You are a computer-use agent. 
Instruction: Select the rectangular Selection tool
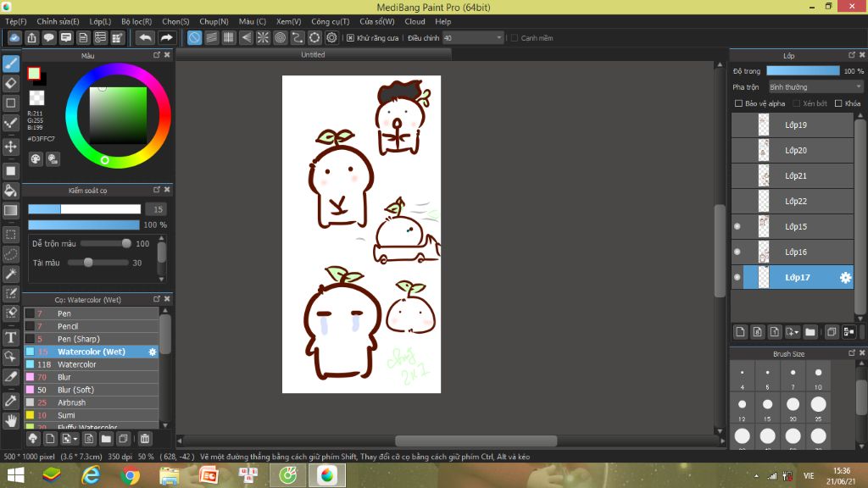tap(11, 235)
